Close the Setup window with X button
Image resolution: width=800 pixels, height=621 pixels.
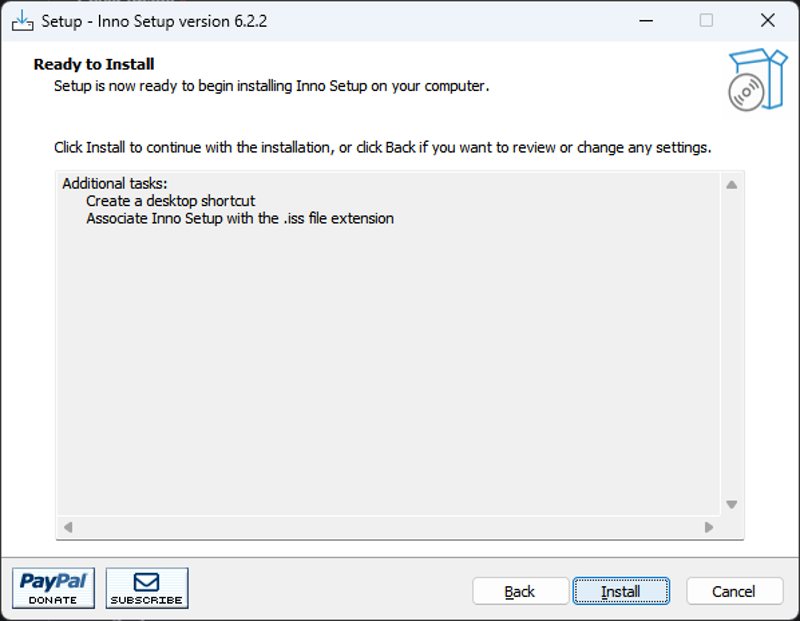coord(768,21)
